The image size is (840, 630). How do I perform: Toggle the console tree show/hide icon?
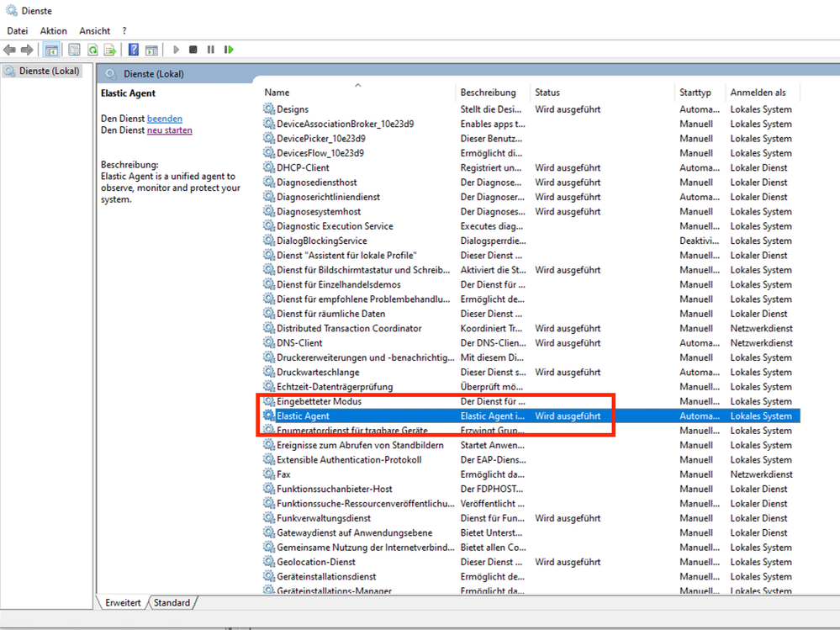tap(51, 50)
